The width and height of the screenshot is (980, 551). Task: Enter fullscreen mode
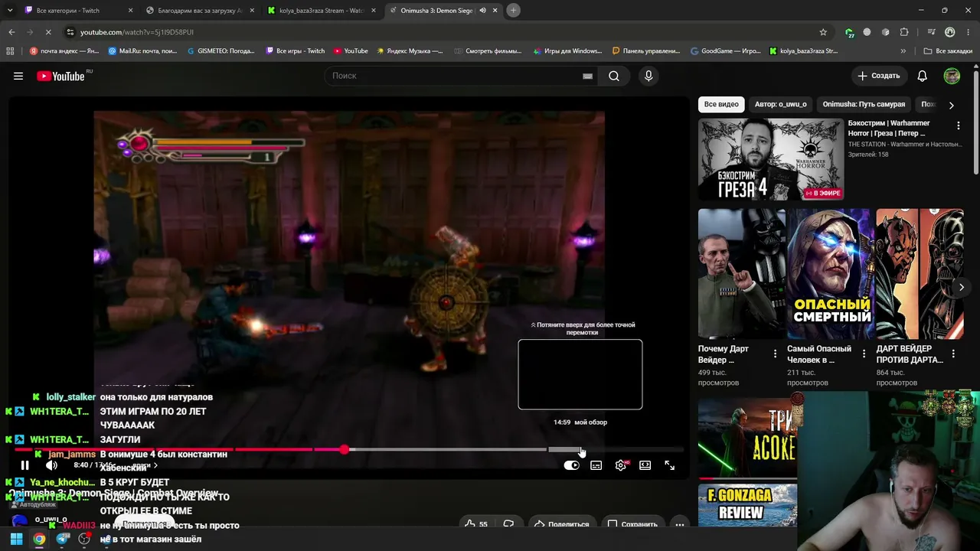click(670, 465)
